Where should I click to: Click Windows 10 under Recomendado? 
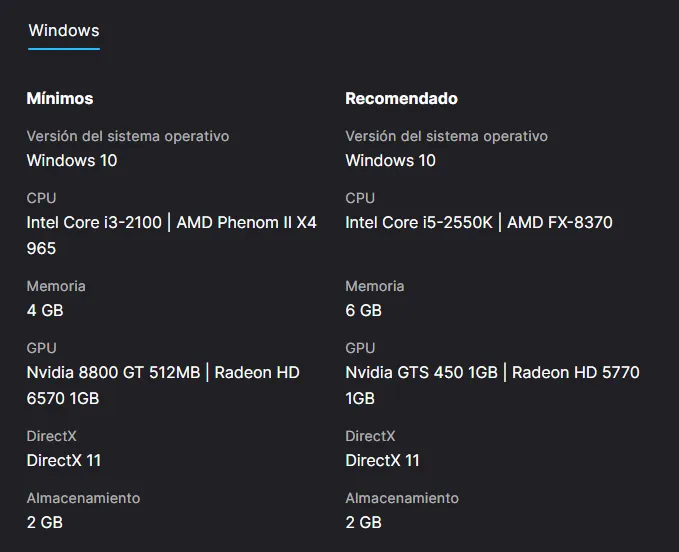pyautogui.click(x=391, y=160)
